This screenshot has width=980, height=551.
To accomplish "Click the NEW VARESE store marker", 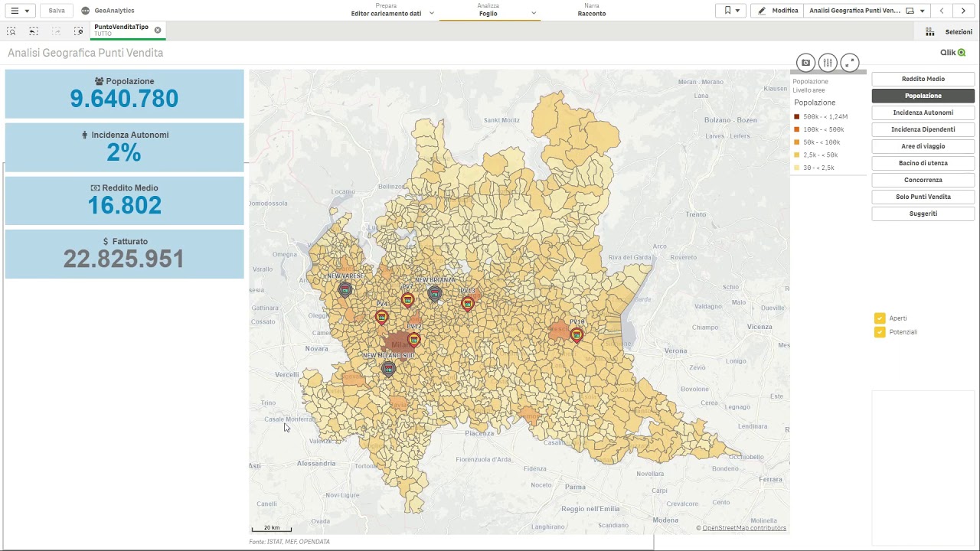I will point(345,289).
